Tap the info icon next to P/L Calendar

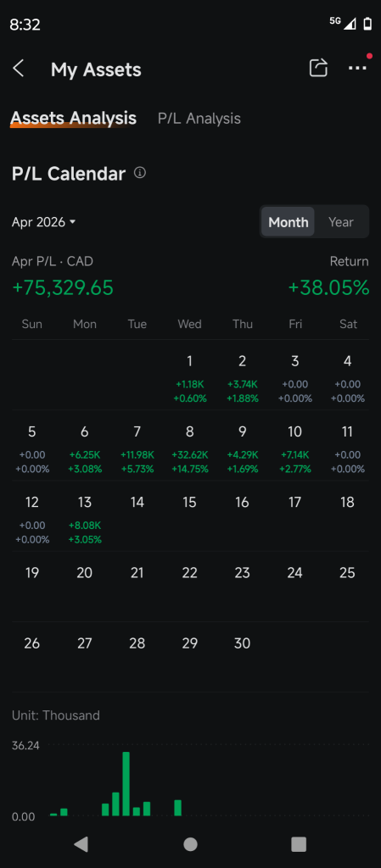tap(140, 173)
